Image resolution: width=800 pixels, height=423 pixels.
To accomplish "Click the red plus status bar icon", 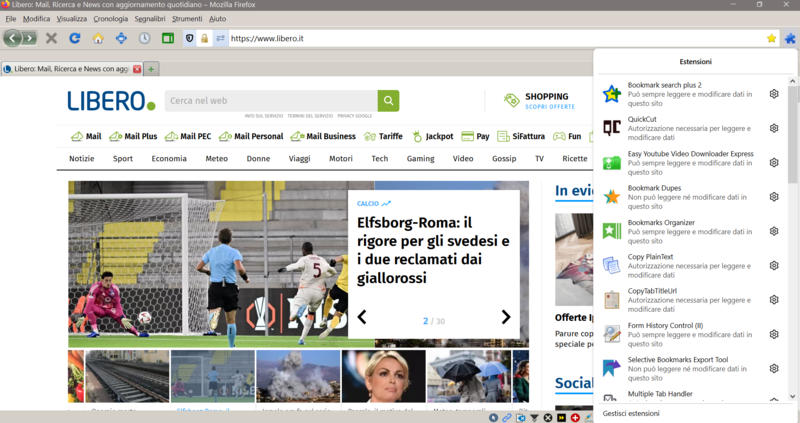I will [x=575, y=417].
